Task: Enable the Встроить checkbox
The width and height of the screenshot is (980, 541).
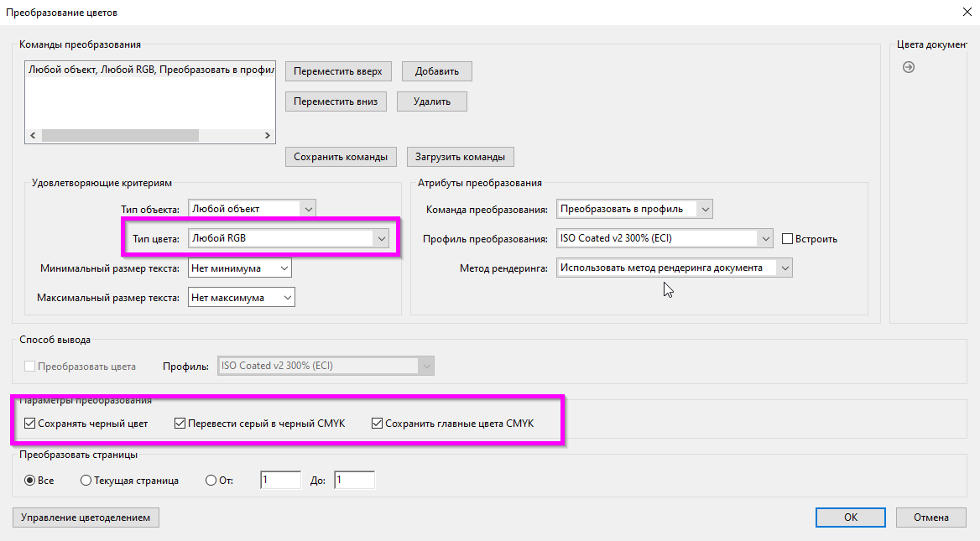Action: click(x=787, y=239)
